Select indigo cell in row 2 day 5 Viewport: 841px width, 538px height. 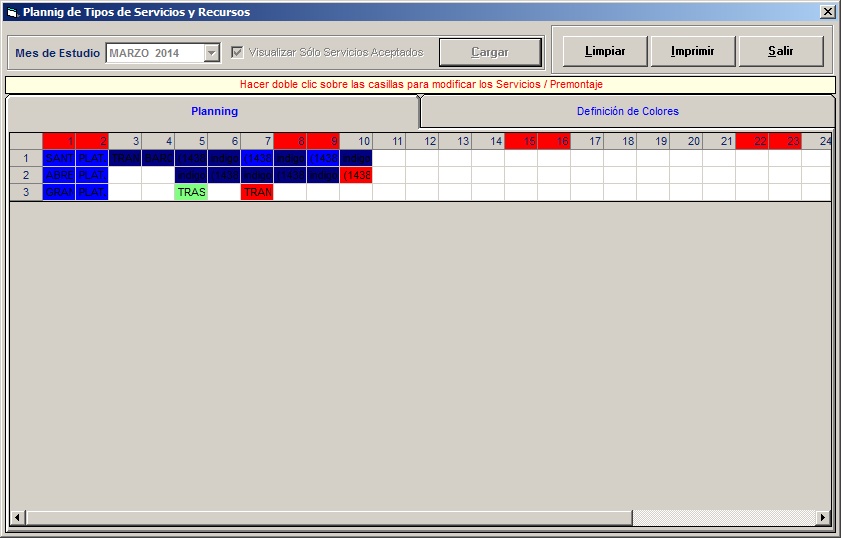[x=191, y=175]
